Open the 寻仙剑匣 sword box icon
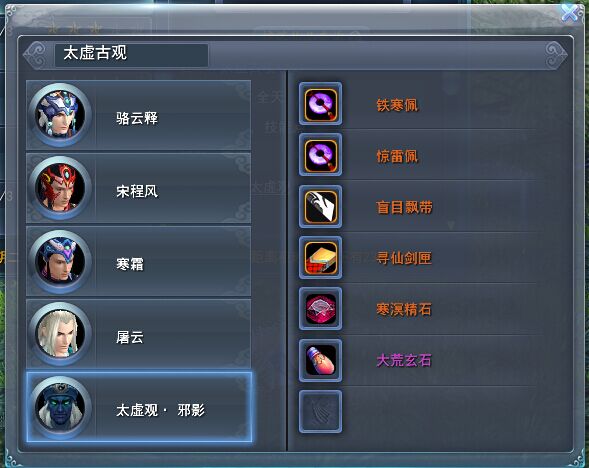The image size is (589, 468). (x=320, y=258)
